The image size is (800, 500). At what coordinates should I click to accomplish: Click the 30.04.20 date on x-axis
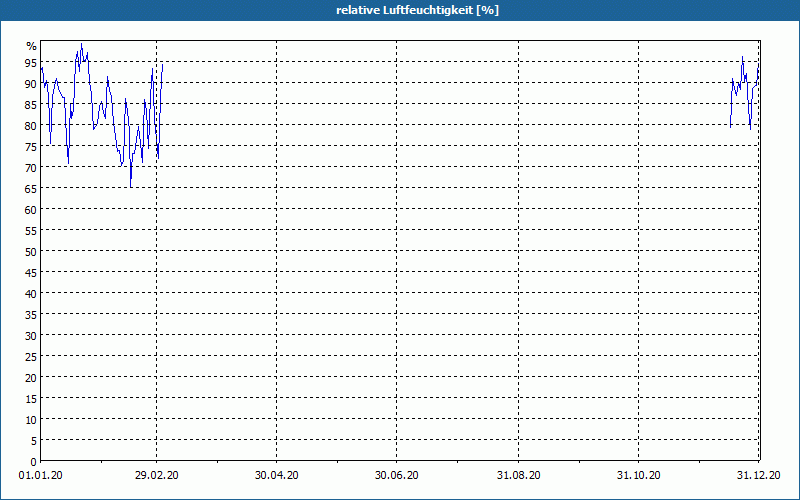277,477
